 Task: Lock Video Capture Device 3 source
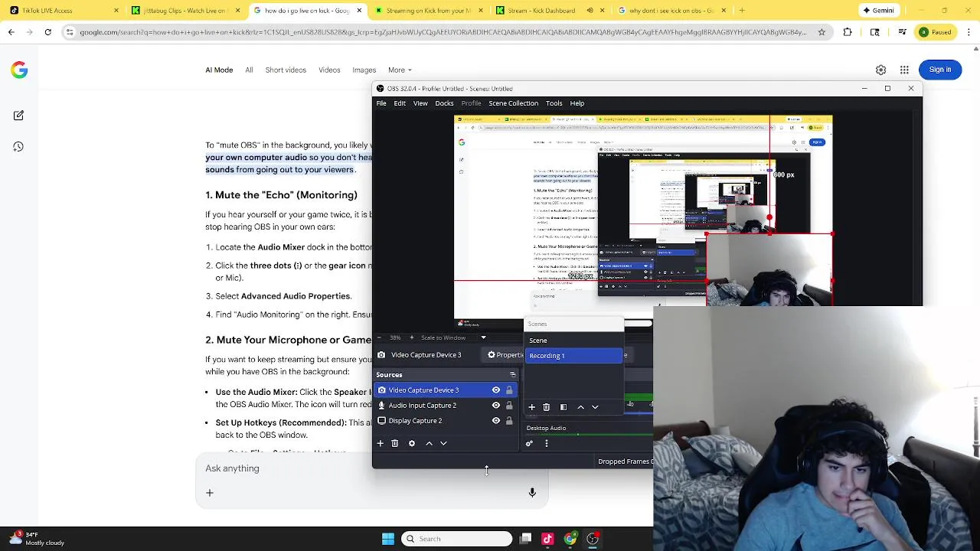pyautogui.click(x=509, y=390)
